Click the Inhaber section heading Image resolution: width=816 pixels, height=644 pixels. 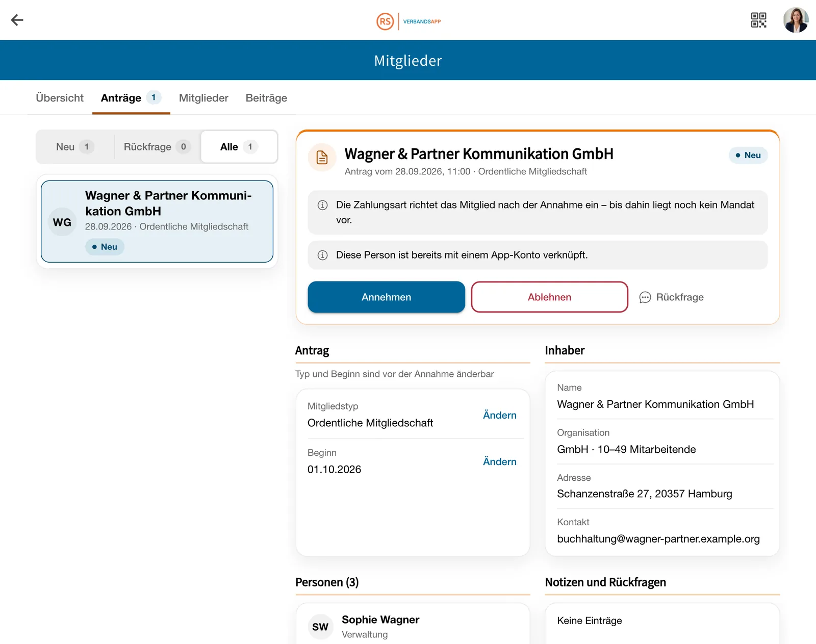(565, 350)
